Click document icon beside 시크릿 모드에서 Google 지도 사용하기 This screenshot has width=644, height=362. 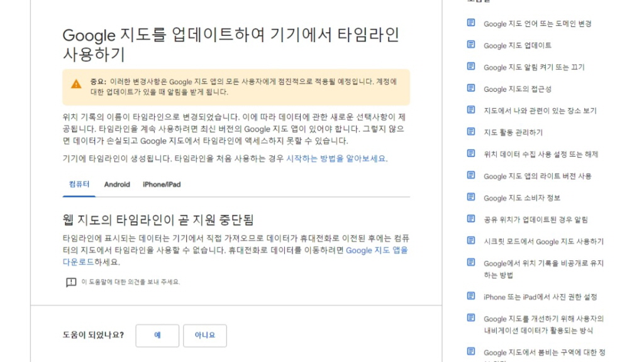click(471, 240)
